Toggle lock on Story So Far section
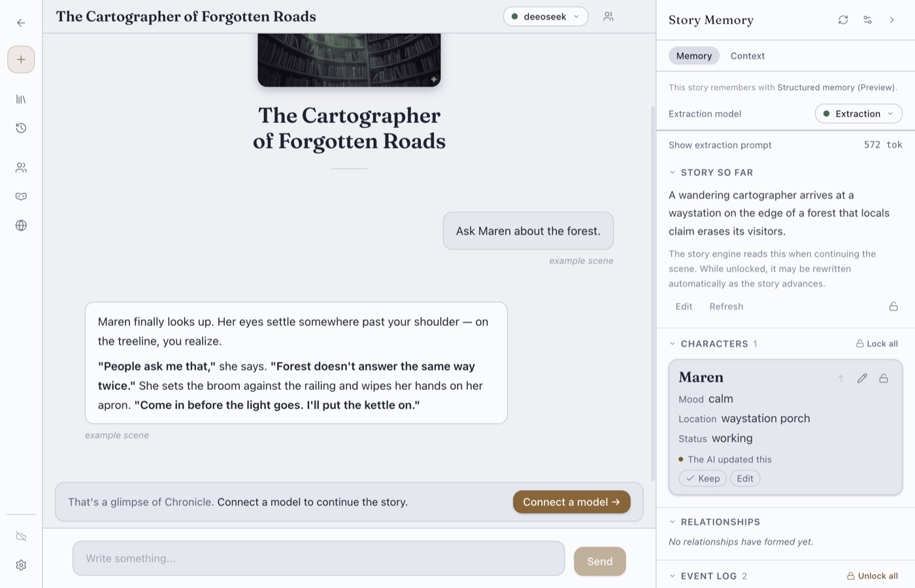 tap(893, 306)
